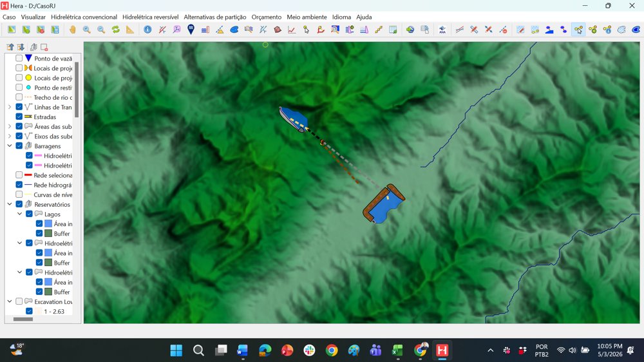The image size is (644, 362).
Task: Open Excel from the taskbar
Action: tap(397, 350)
